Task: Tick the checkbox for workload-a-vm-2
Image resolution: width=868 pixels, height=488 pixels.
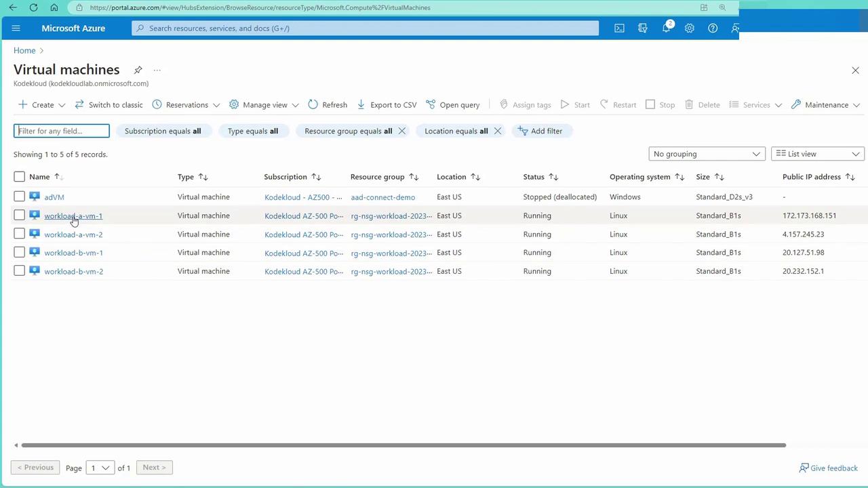Action: click(19, 235)
